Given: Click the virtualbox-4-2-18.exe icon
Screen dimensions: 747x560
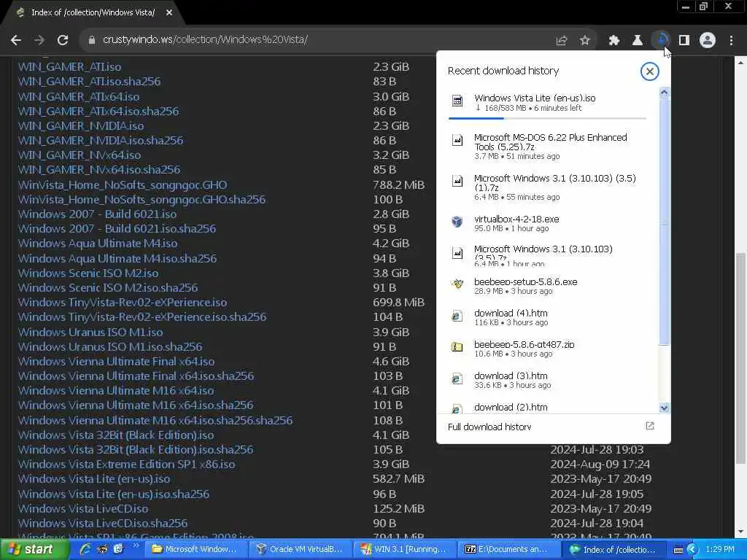Looking at the screenshot, I should pos(457,222).
